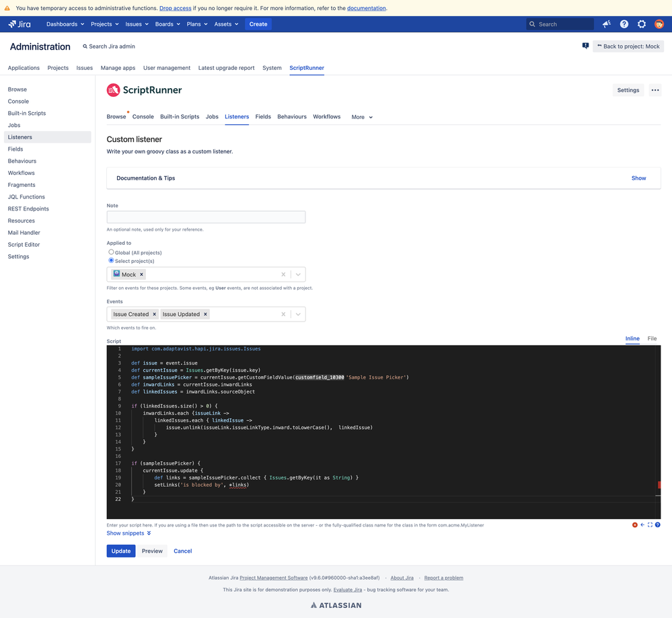Open the project selector dropdown arrow

pos(298,274)
